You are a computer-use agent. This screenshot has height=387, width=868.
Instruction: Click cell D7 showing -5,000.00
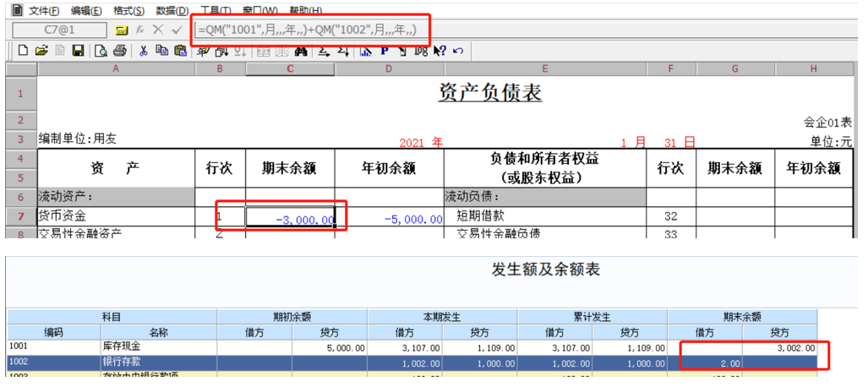click(x=389, y=216)
